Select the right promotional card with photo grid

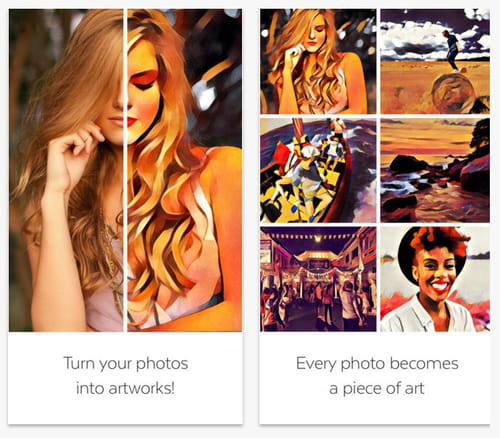(x=375, y=216)
